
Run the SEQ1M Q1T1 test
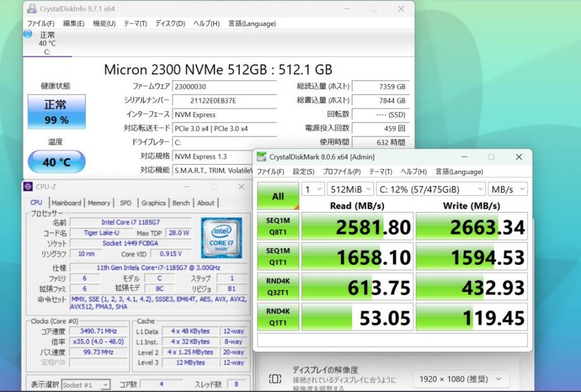pos(278,256)
